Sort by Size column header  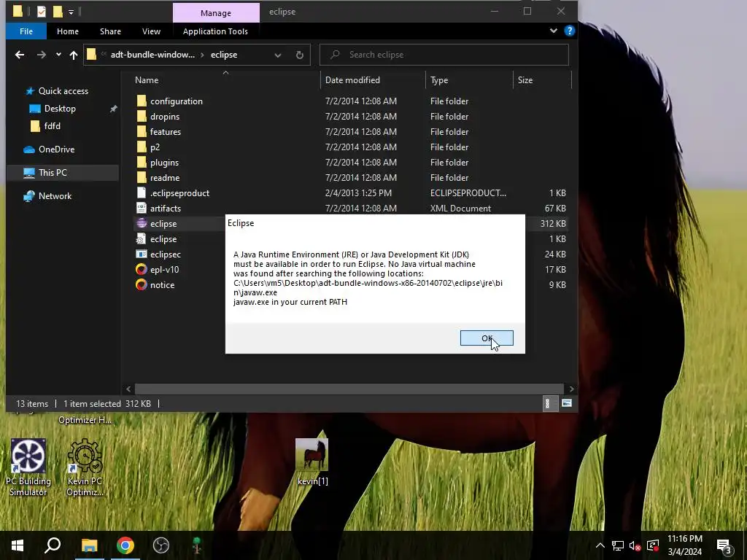point(525,80)
